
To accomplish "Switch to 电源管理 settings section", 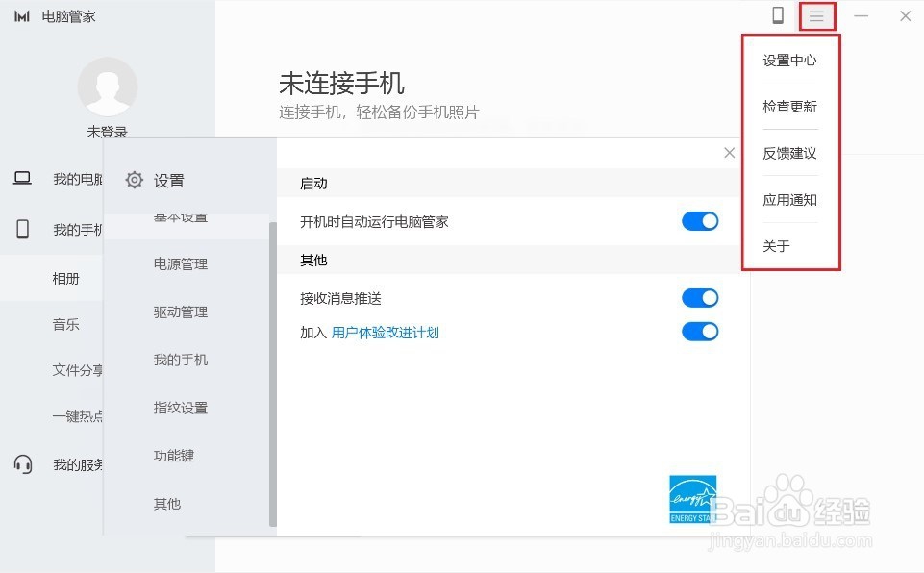I will (181, 263).
